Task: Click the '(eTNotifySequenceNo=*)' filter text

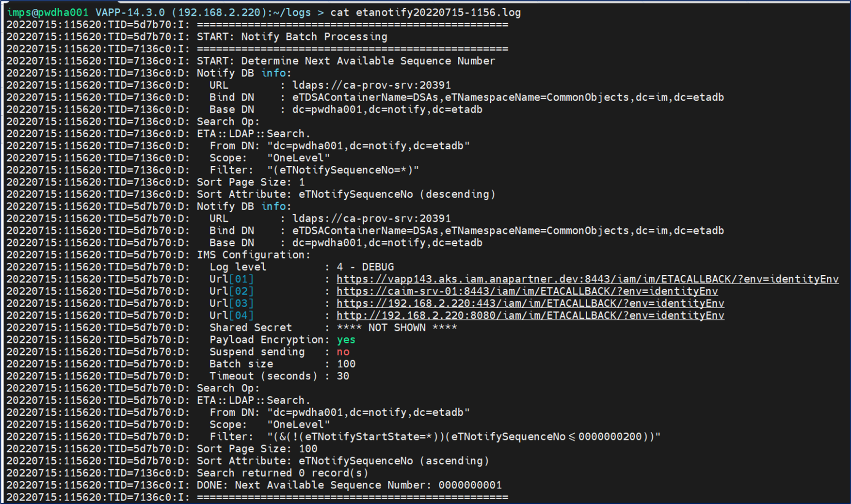Action: (x=343, y=170)
